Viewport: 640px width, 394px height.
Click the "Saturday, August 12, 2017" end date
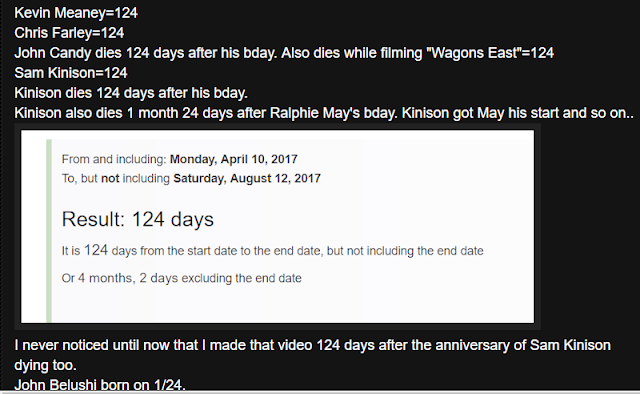point(247,178)
